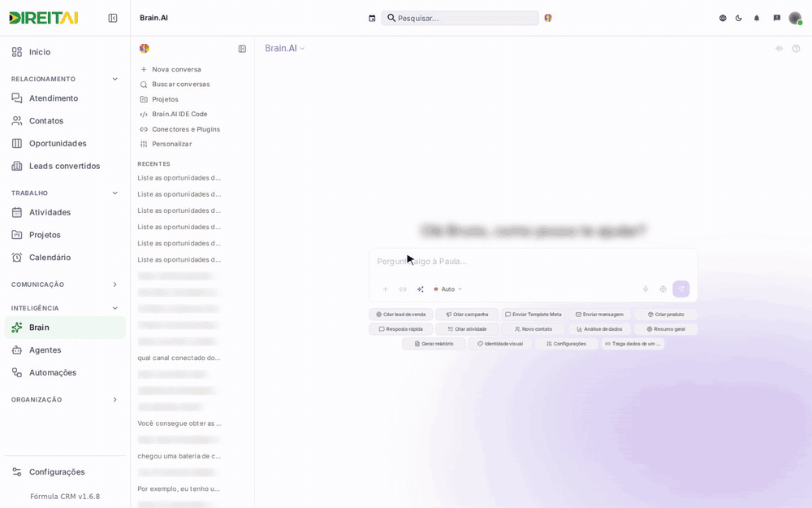Click the Criar campanha suggestion chip
Image resolution: width=812 pixels, height=508 pixels.
(x=467, y=314)
